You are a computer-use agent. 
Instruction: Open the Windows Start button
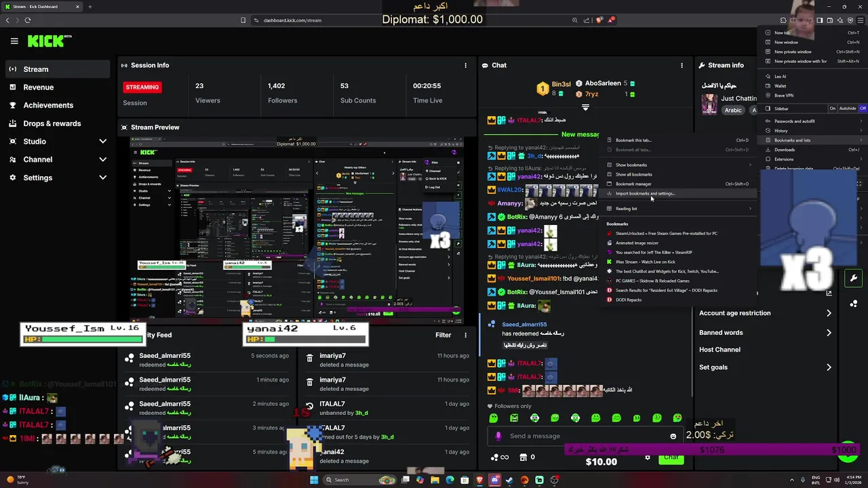pos(313,480)
